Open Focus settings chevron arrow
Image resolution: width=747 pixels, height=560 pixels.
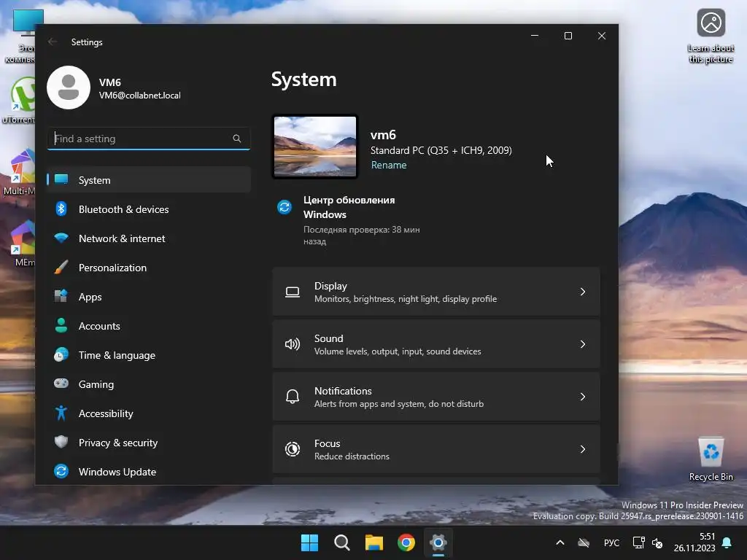(x=583, y=449)
